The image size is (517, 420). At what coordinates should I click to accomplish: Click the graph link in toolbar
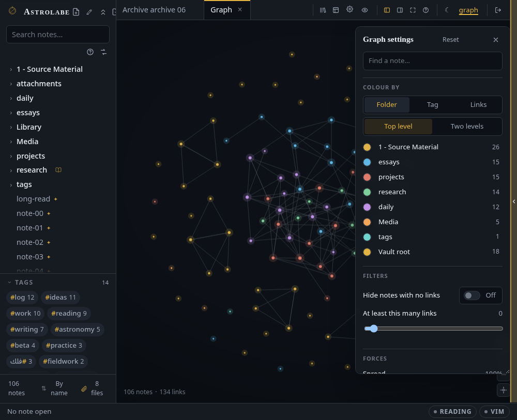tap(468, 10)
